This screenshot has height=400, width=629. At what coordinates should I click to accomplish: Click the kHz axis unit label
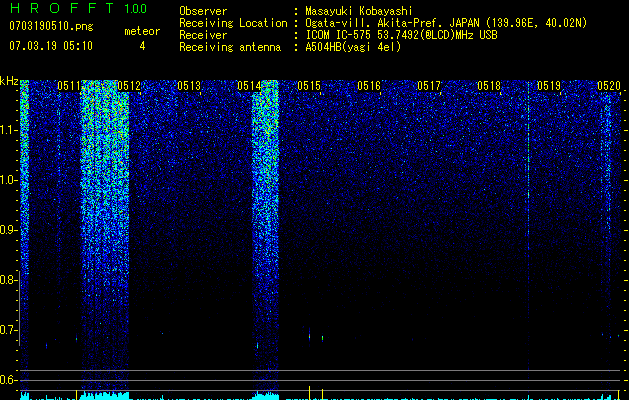pyautogui.click(x=9, y=81)
